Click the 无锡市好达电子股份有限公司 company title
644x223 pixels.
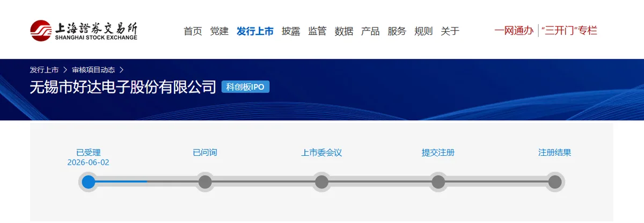(x=123, y=87)
